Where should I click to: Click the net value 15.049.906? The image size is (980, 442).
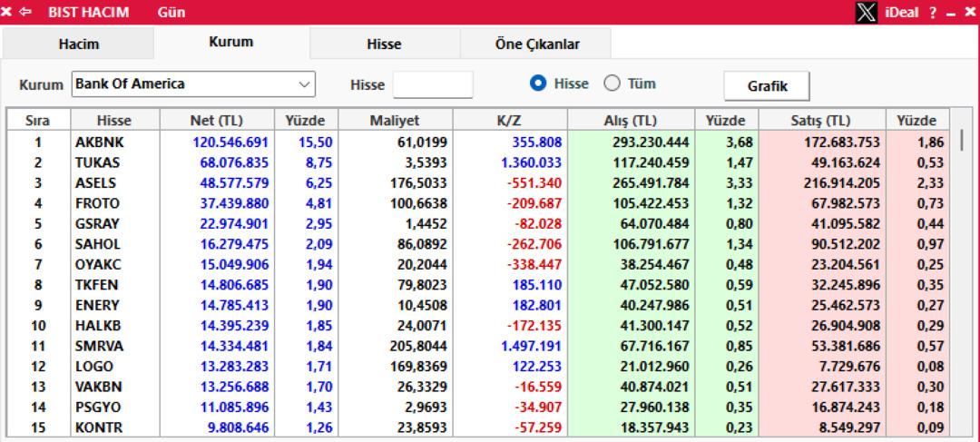(234, 264)
